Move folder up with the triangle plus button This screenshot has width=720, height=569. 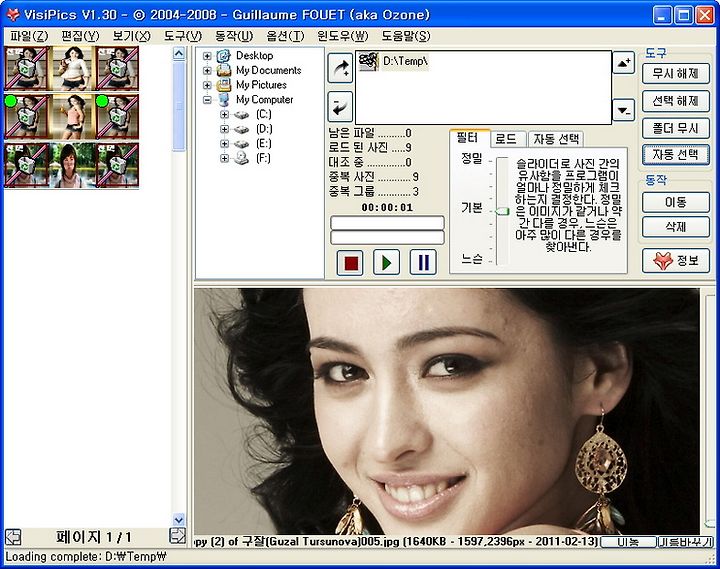[x=624, y=62]
